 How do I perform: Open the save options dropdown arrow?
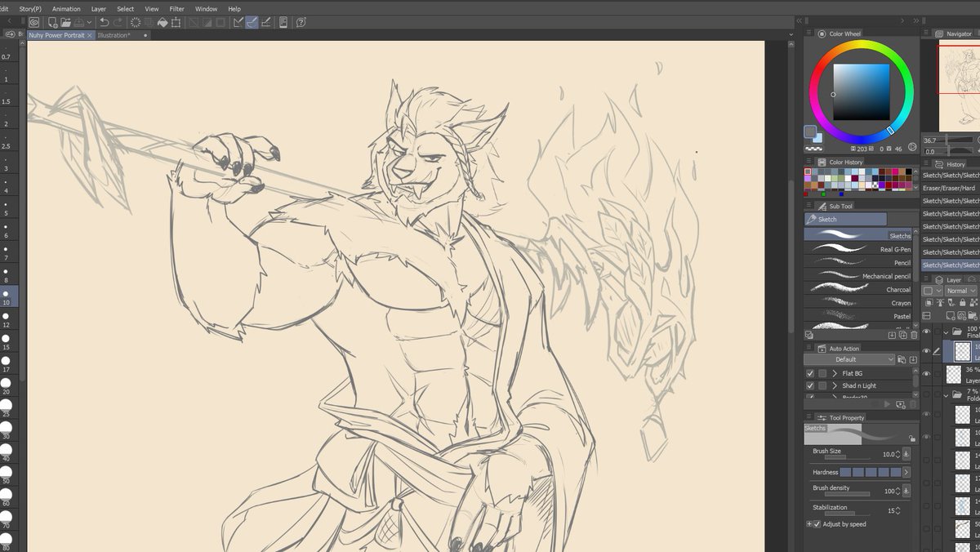point(88,22)
